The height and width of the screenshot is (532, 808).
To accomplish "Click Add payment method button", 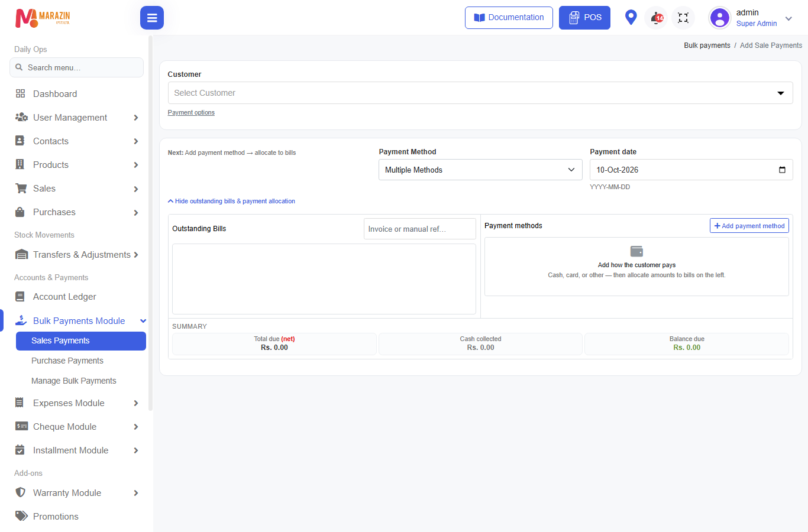I will [x=749, y=226].
